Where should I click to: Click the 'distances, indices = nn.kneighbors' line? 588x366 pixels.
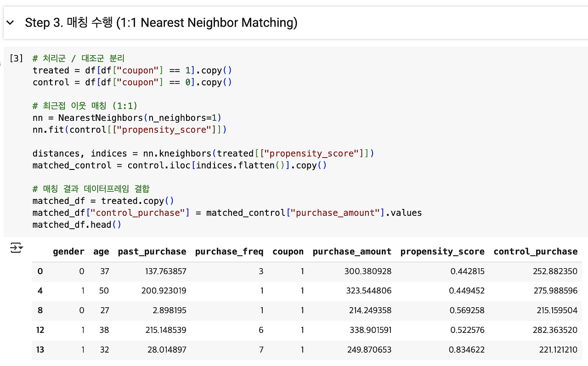[x=204, y=153]
